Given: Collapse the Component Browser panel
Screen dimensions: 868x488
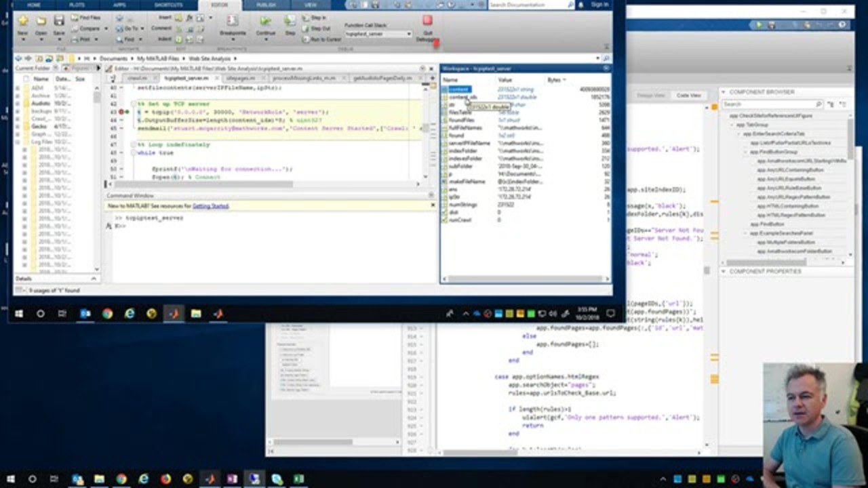Looking at the screenshot, I should [x=723, y=92].
